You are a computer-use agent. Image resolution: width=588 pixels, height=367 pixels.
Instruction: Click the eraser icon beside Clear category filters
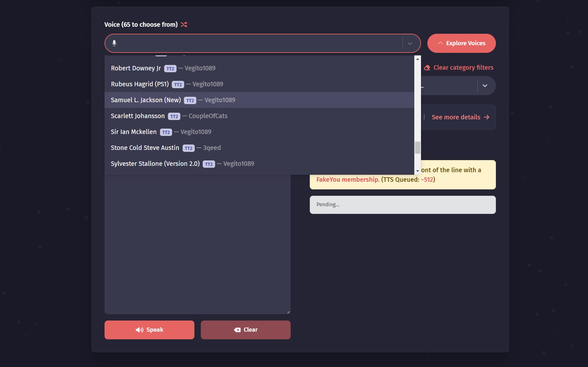(427, 67)
